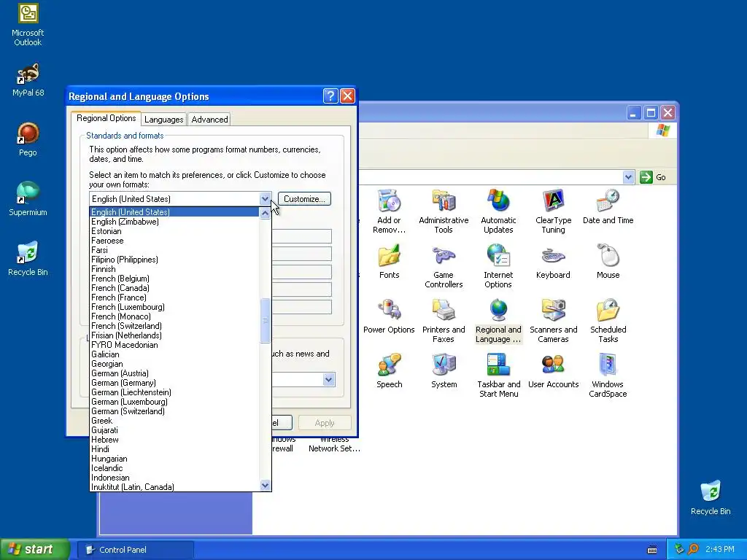Click the Customize... button
Image resolution: width=747 pixels, height=560 pixels.
tap(304, 198)
